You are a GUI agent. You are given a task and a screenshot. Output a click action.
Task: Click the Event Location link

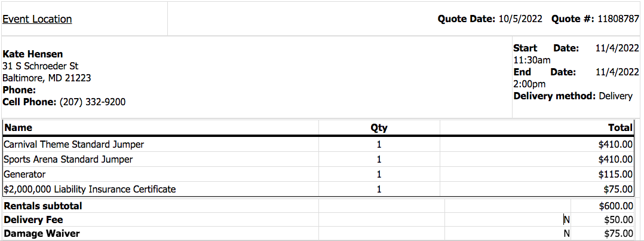coord(37,19)
